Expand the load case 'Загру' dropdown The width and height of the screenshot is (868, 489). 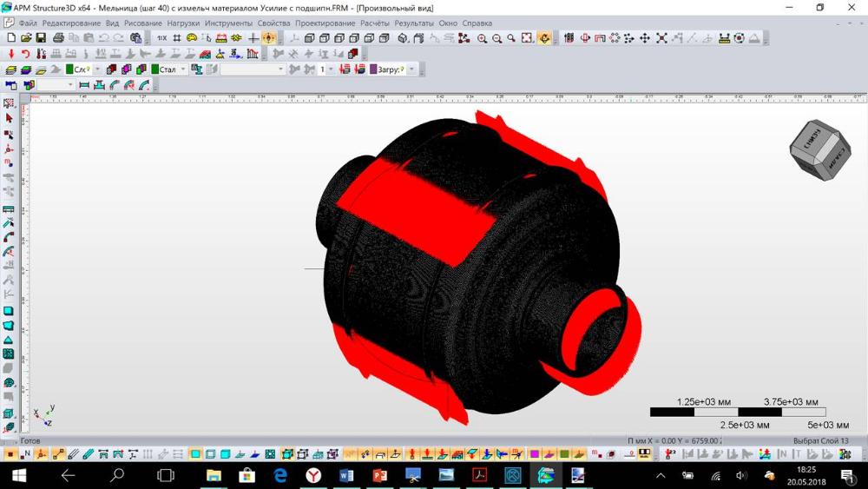[411, 69]
